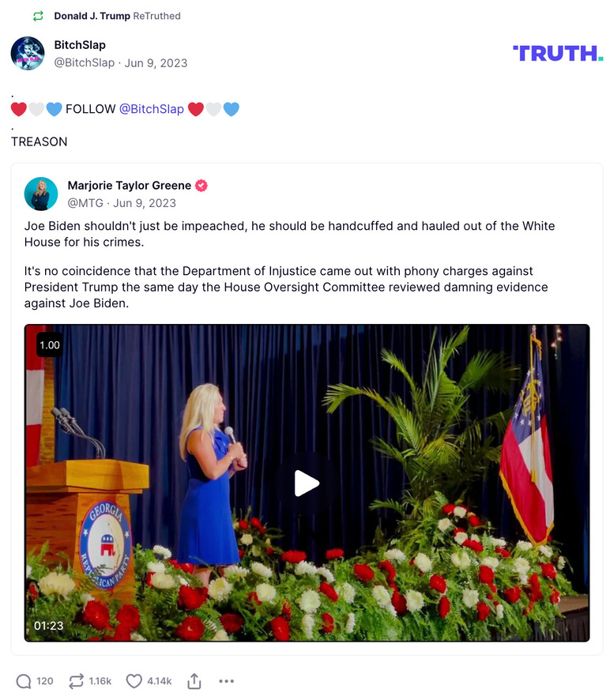
Task: Click the @BitchSlap mention link
Action: click(x=152, y=109)
